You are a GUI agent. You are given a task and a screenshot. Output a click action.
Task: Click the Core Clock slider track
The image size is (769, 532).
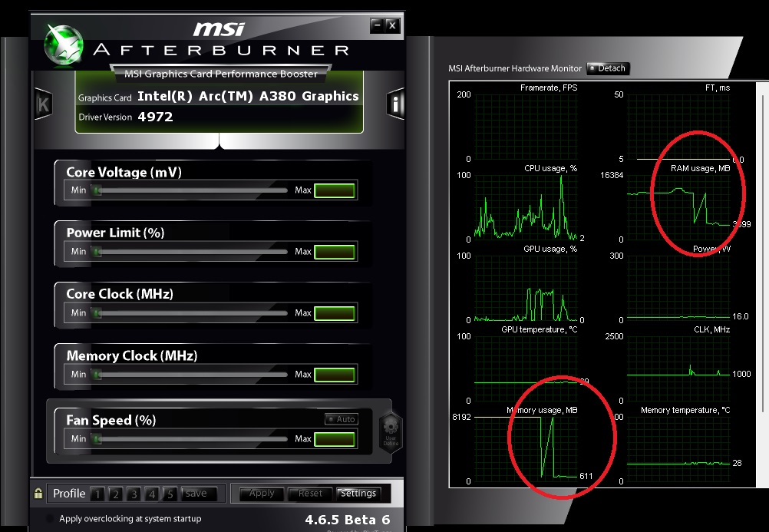click(190, 313)
